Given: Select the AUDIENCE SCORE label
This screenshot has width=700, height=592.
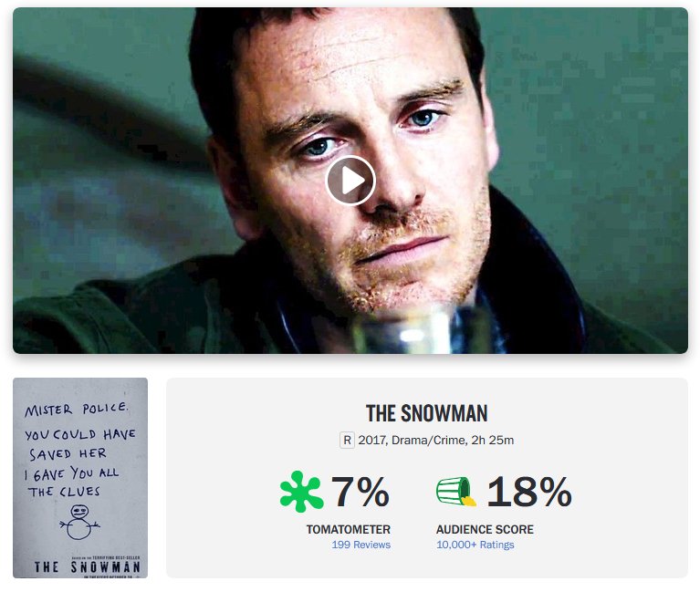Looking at the screenshot, I should point(485,530).
